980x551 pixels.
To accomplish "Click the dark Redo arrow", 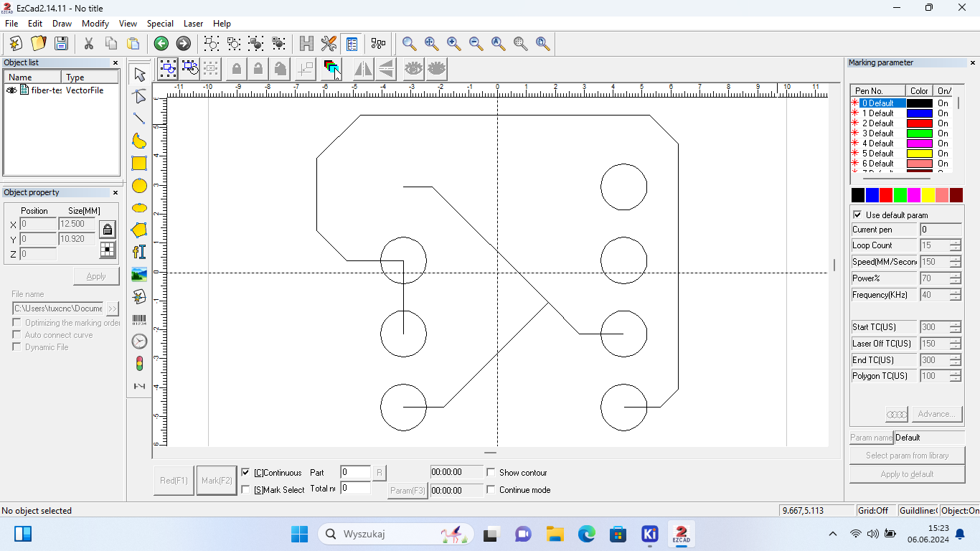I will tap(184, 44).
